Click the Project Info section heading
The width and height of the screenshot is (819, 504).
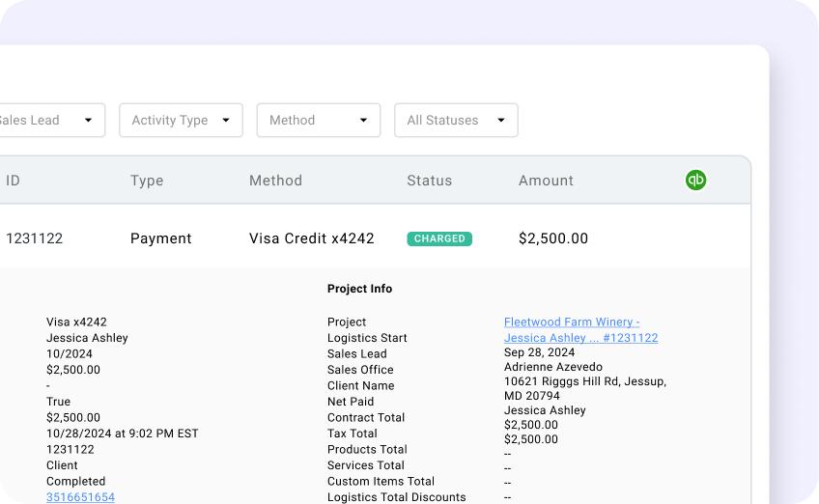(359, 289)
